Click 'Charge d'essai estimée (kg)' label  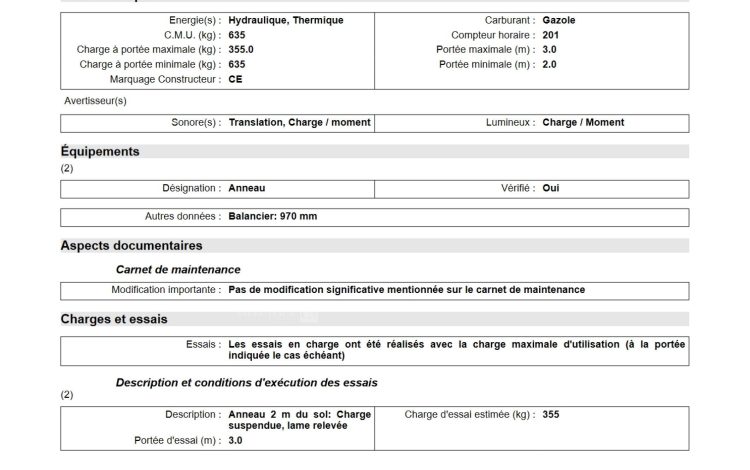(x=470, y=415)
